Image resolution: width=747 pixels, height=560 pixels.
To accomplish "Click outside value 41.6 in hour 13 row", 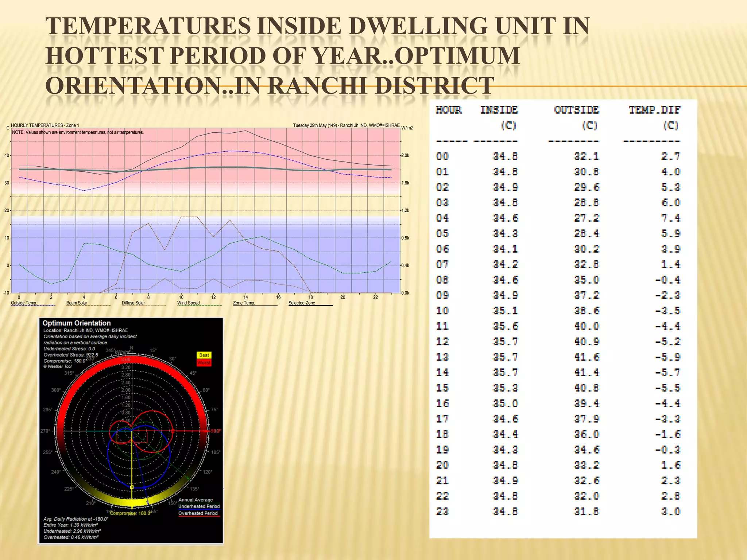I will tap(587, 357).
